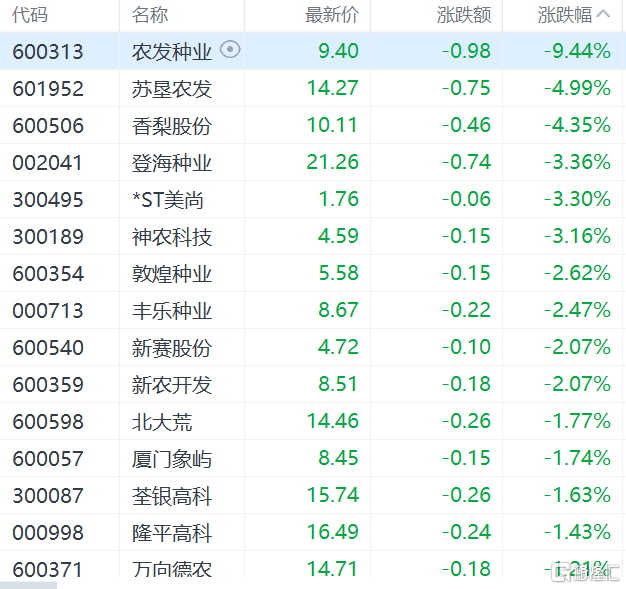The image size is (626, 589).
Task: Click latest price 1.76 of *ST美尚
Action: [x=339, y=199]
